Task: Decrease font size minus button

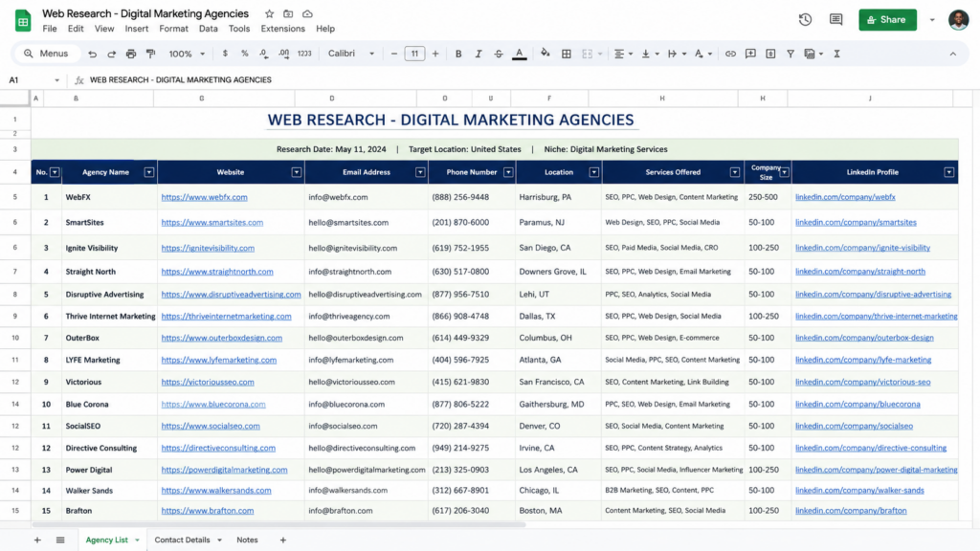Action: tap(393, 54)
